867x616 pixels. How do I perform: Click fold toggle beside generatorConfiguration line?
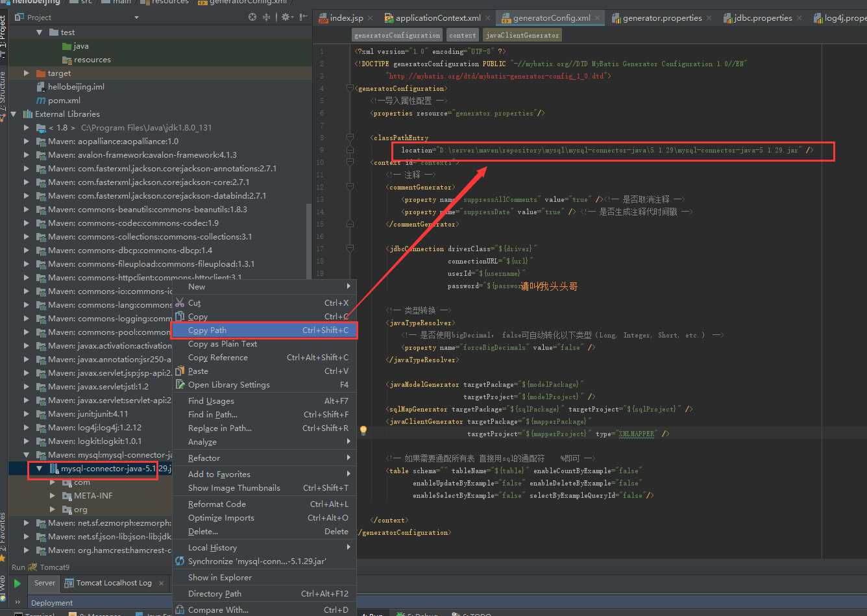pyautogui.click(x=350, y=88)
